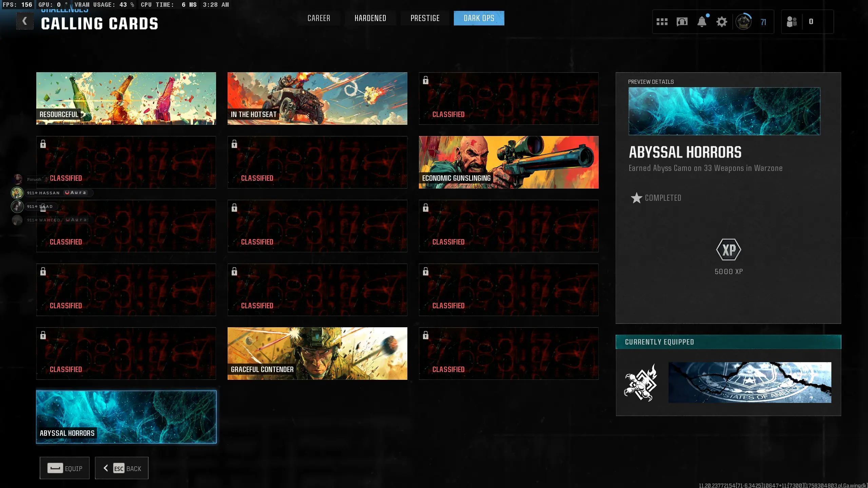
Task: Open the settings gear icon
Action: (721, 22)
